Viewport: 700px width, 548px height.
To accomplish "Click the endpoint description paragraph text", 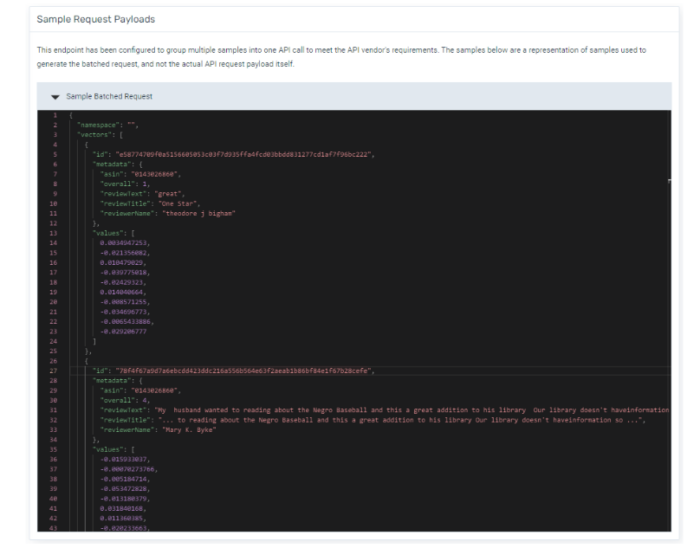I will point(340,55).
